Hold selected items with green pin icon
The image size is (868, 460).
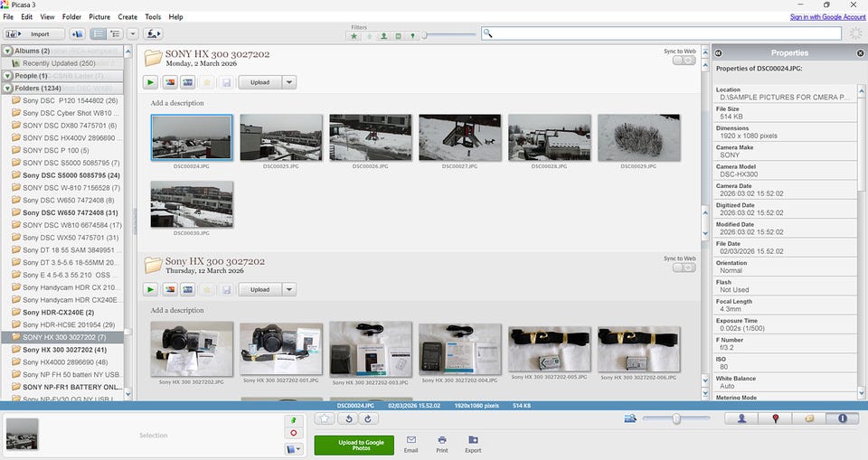pos(293,421)
